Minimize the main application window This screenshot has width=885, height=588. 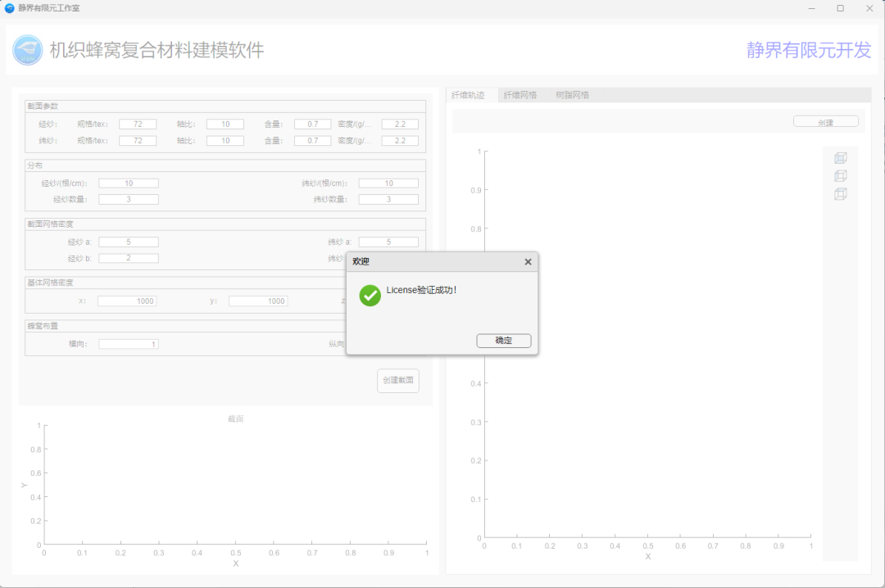tap(811, 8)
